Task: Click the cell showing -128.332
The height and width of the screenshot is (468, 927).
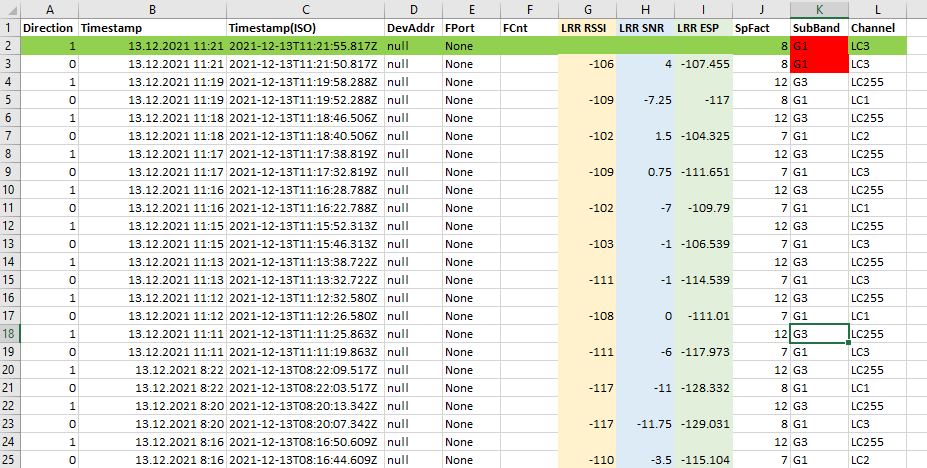Action: [x=703, y=387]
